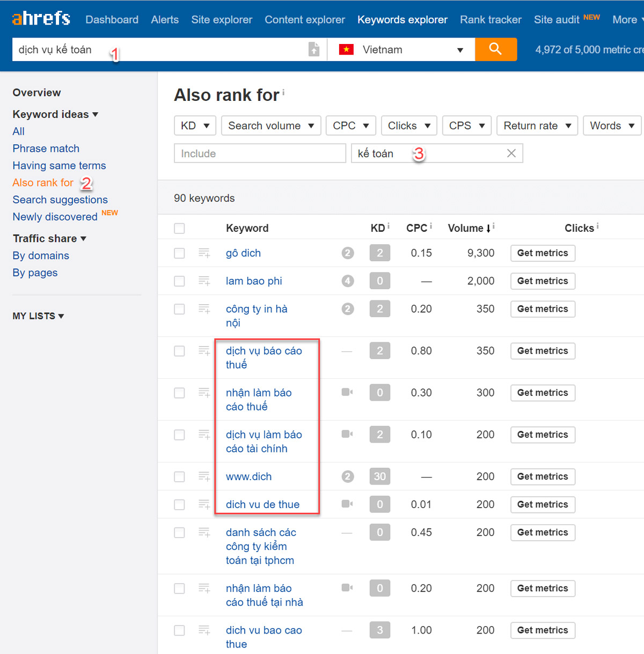Check the danh sách các công ty checkbox
The width and height of the screenshot is (644, 654).
179,532
